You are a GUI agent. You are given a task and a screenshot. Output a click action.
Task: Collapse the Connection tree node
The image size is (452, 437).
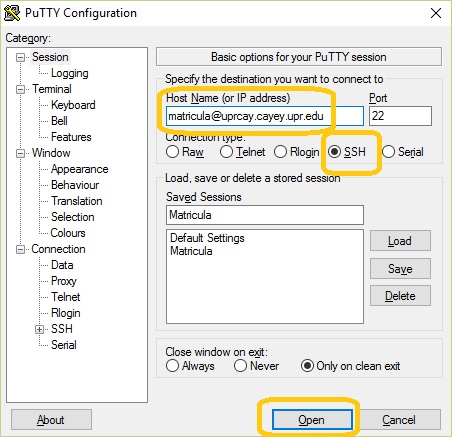(20, 249)
